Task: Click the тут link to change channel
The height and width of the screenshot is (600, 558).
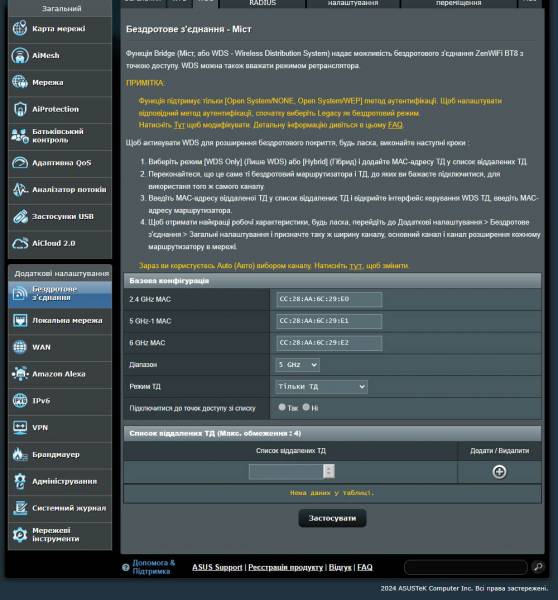Action: click(356, 266)
